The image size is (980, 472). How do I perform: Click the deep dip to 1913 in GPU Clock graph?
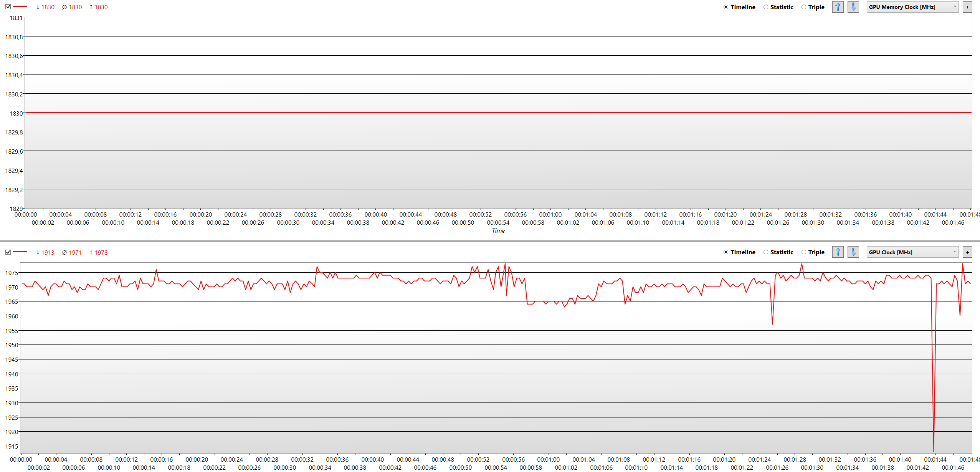pos(934,451)
